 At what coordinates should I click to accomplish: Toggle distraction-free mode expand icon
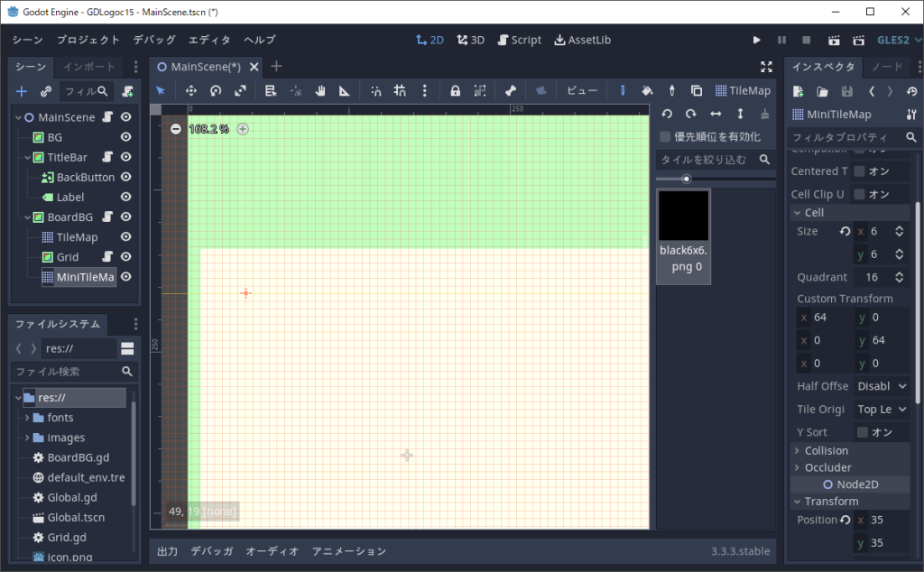point(766,67)
